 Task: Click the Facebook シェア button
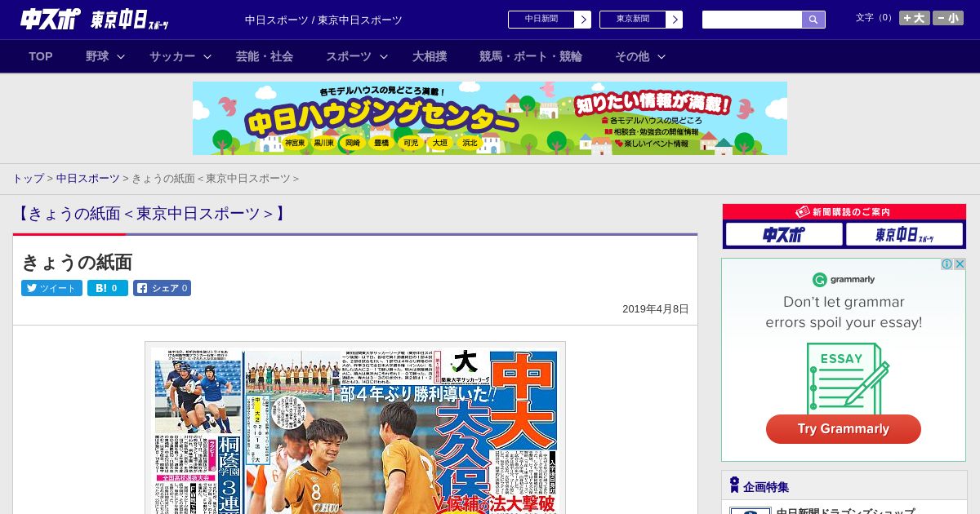162,288
